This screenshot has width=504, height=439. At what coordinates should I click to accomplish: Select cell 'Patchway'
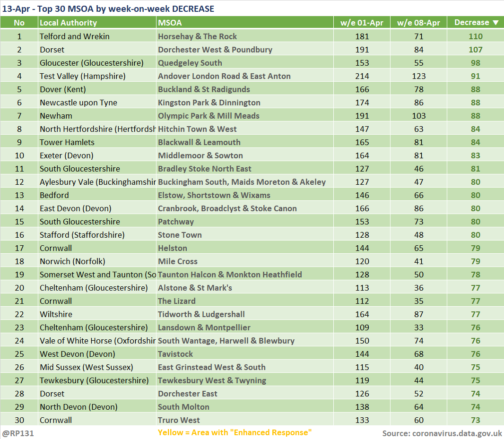[x=244, y=222]
